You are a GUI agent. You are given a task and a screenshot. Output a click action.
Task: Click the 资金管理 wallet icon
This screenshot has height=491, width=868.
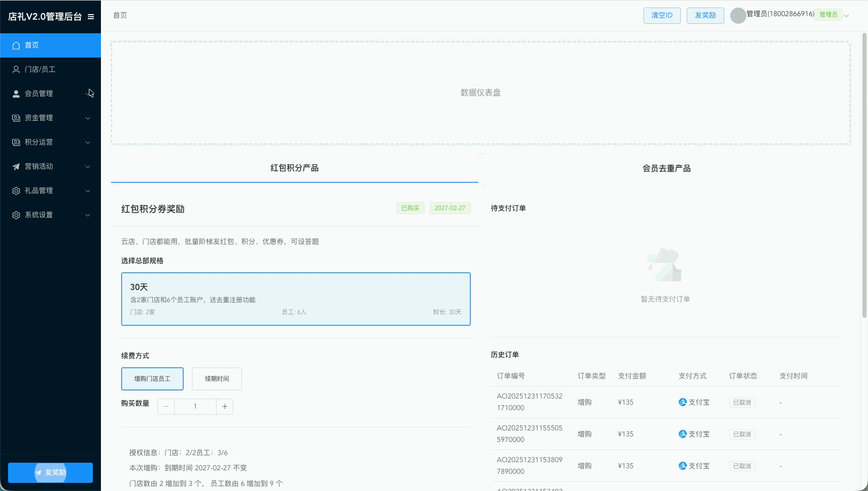(16, 118)
